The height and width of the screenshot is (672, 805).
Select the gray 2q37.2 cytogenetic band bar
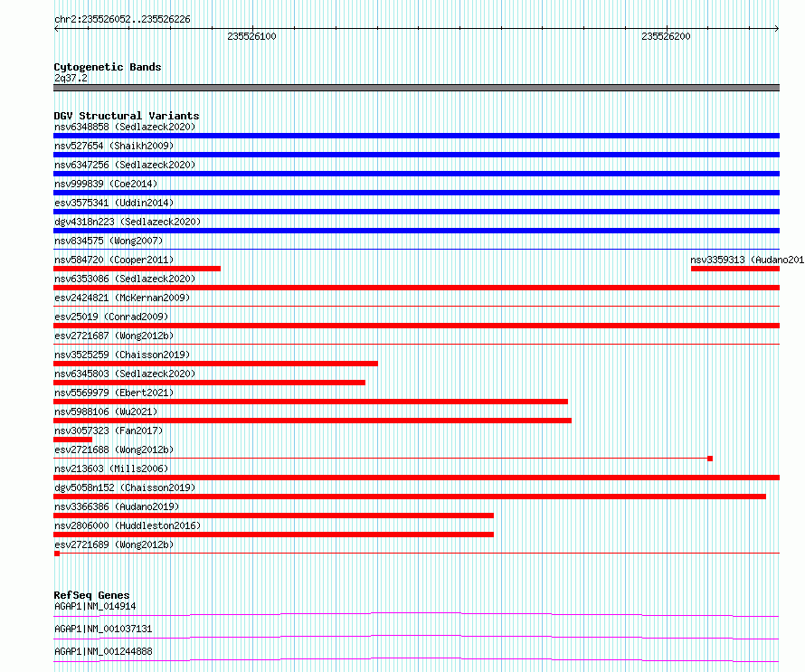coord(416,88)
